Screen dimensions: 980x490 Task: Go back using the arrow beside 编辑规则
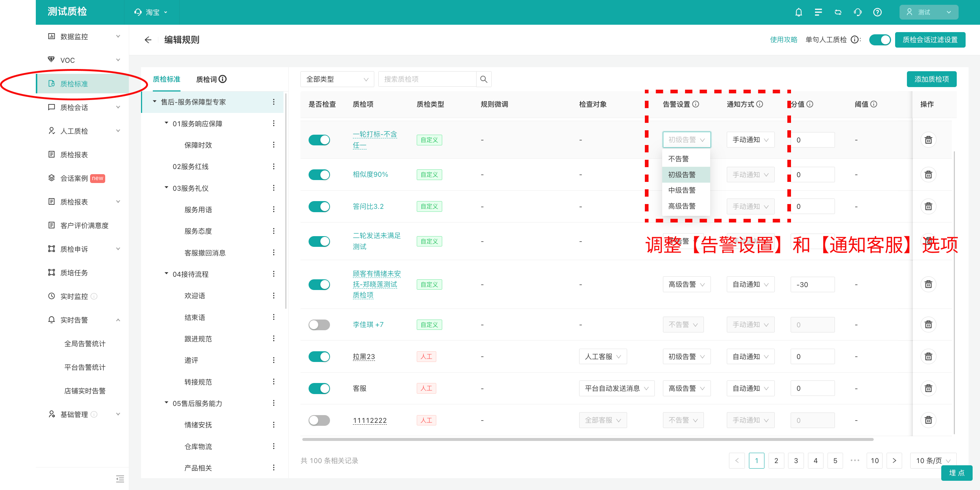pyautogui.click(x=148, y=40)
